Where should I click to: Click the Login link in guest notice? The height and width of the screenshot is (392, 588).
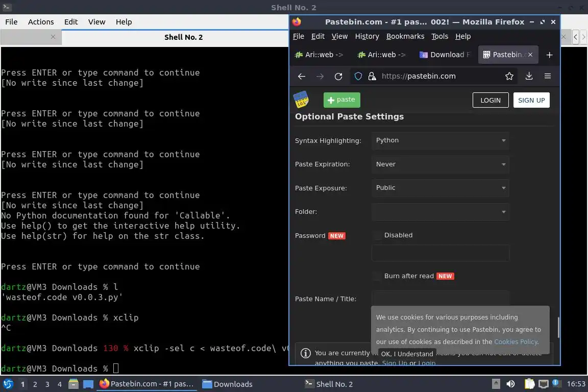click(x=427, y=363)
